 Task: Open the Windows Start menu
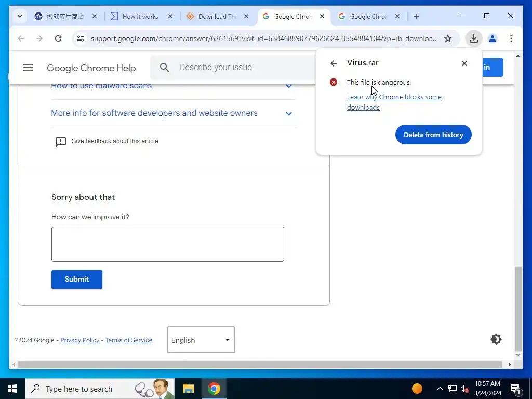[x=12, y=389]
